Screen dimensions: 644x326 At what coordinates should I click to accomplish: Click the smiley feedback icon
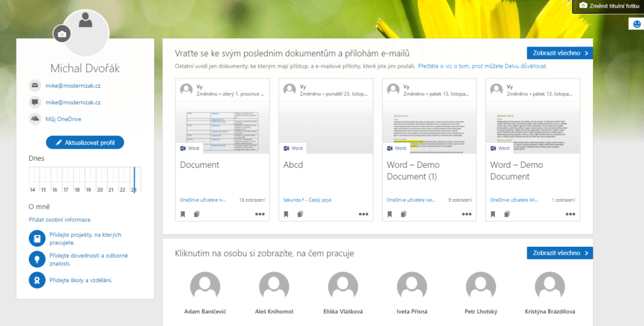point(636,24)
